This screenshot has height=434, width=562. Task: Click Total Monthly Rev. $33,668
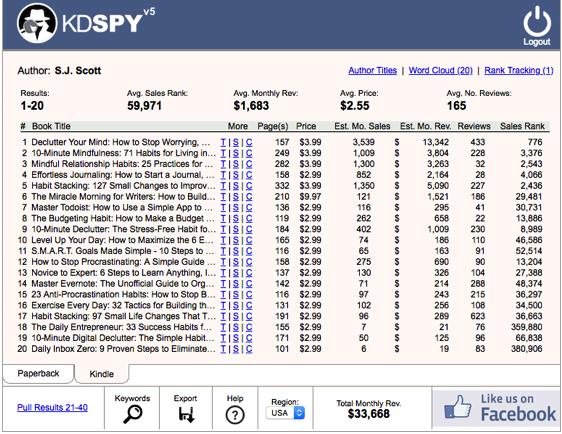pyautogui.click(x=368, y=414)
